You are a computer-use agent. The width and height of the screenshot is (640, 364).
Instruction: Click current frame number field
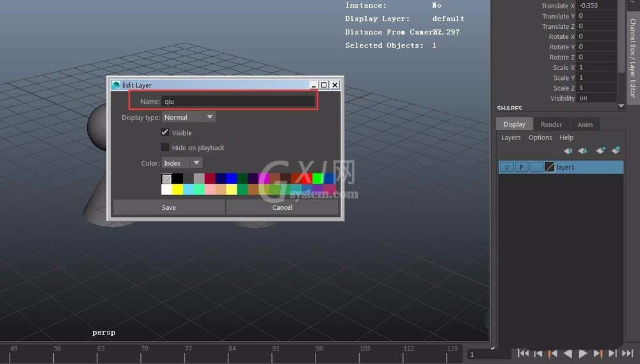[x=488, y=354]
